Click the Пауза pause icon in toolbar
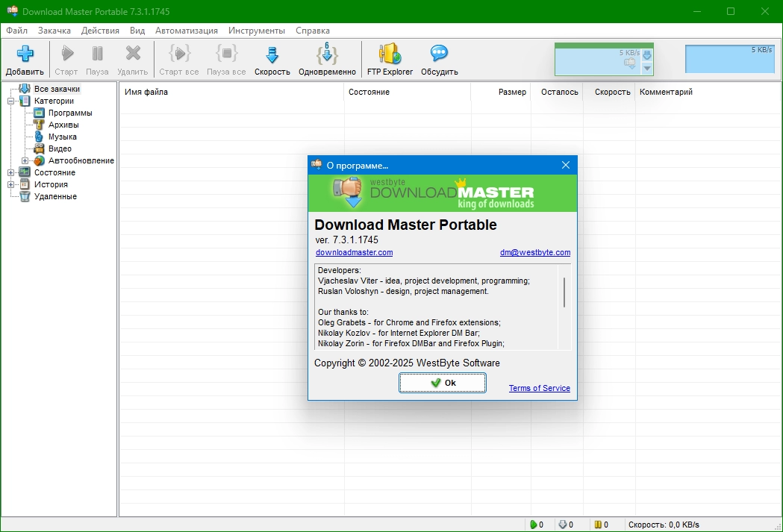Screen dimensions: 783x532 click(x=97, y=54)
